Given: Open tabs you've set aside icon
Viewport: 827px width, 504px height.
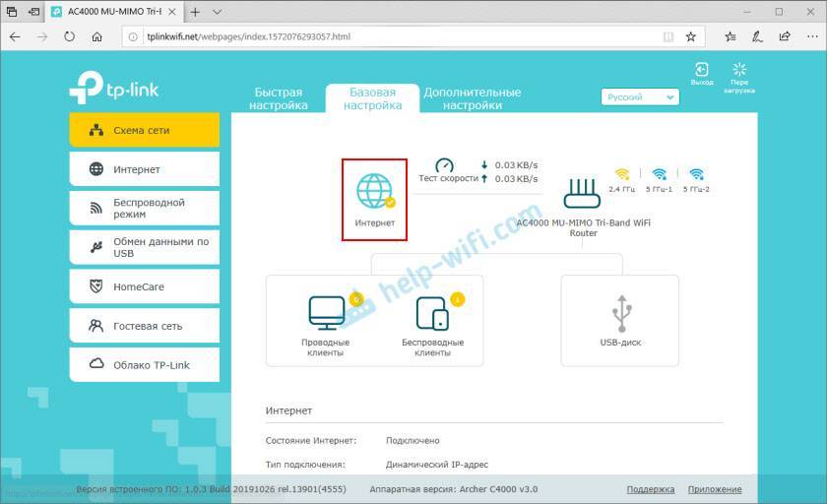Looking at the screenshot, I should pyautogui.click(x=11, y=12).
